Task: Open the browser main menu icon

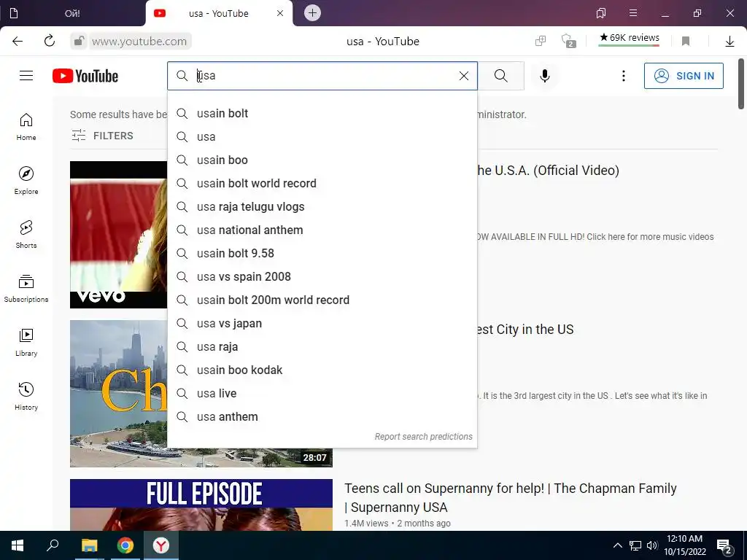Action: pos(633,13)
